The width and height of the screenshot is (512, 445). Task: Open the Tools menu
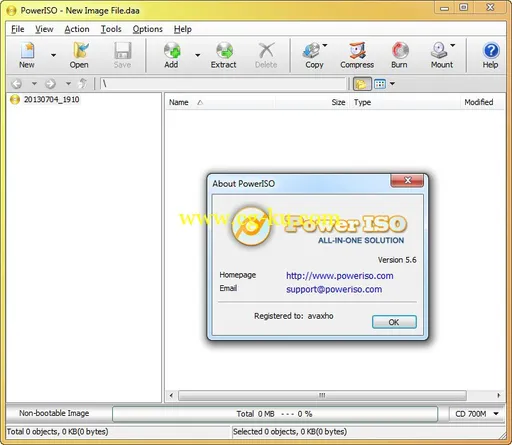(111, 29)
